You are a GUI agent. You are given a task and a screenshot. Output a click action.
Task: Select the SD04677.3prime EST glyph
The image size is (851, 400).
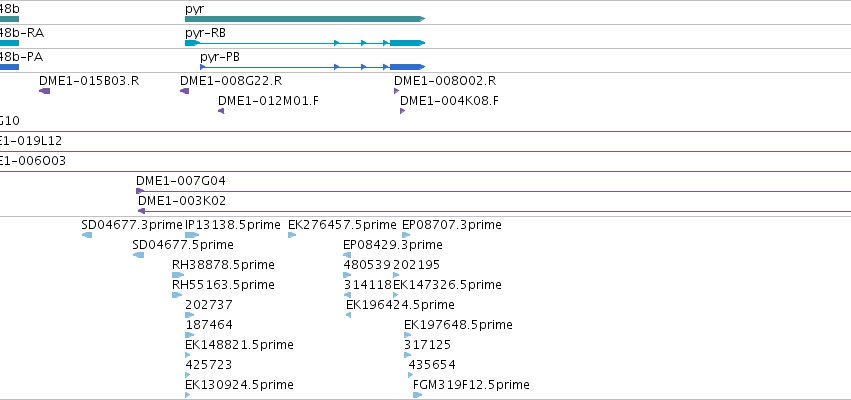point(87,235)
